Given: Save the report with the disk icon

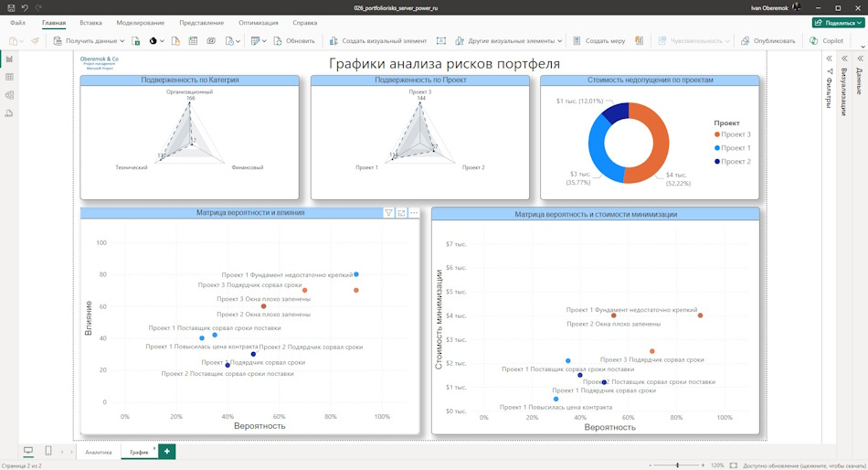Looking at the screenshot, I should point(11,7).
